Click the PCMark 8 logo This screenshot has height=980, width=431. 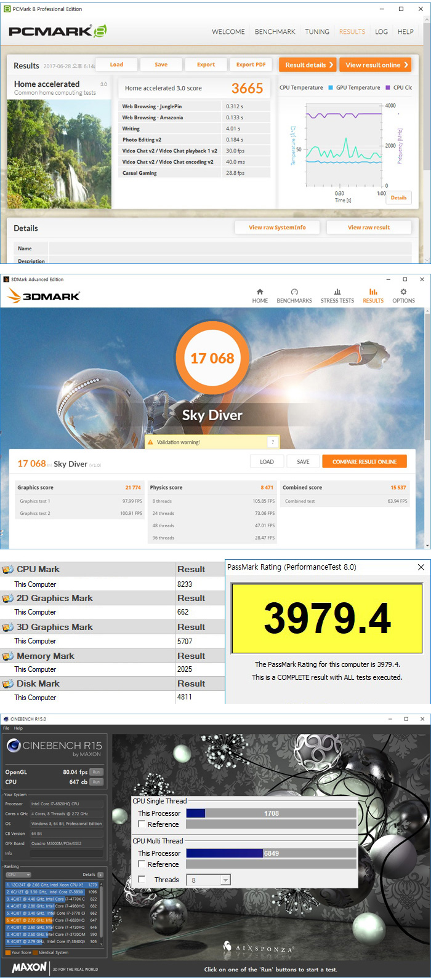click(x=57, y=31)
